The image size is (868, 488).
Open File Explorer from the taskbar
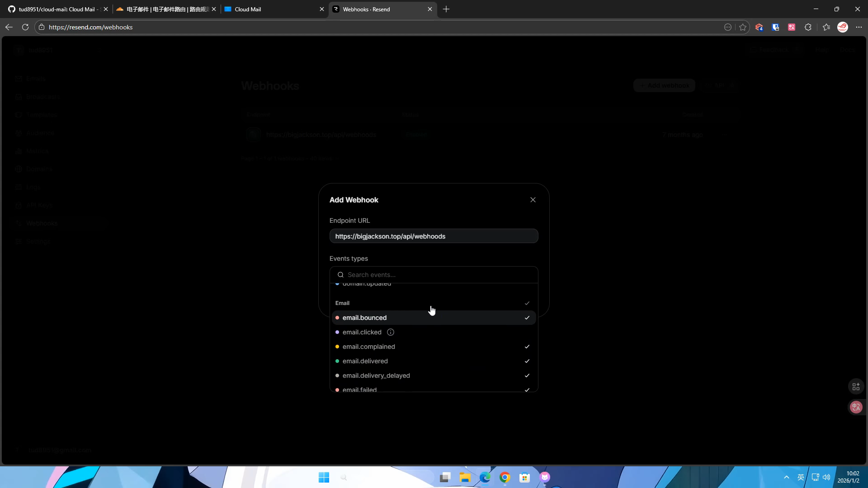(x=465, y=478)
